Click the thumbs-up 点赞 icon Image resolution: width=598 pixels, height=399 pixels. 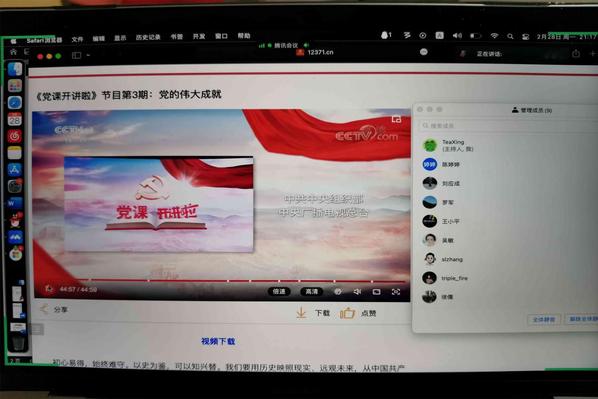[347, 313]
